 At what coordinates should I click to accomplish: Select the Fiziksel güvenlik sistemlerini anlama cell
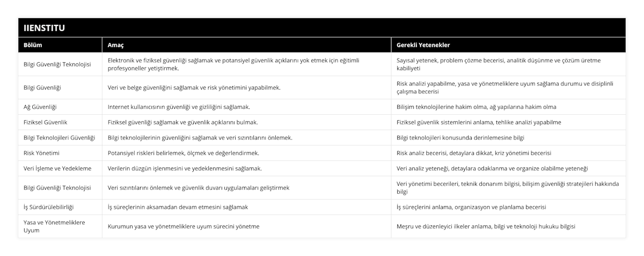[x=479, y=122]
